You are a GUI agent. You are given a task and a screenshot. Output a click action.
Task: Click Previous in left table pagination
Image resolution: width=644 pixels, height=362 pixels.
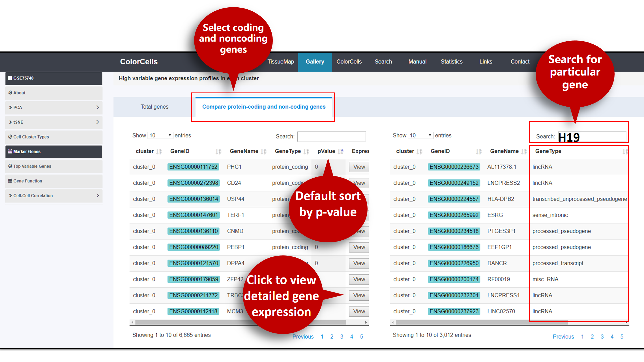[x=303, y=337]
